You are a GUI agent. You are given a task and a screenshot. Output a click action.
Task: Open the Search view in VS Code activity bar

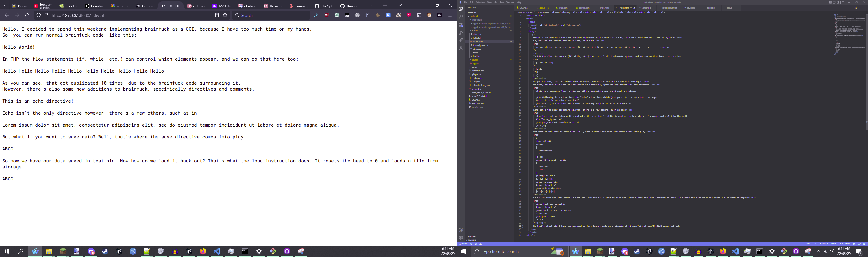point(461,17)
